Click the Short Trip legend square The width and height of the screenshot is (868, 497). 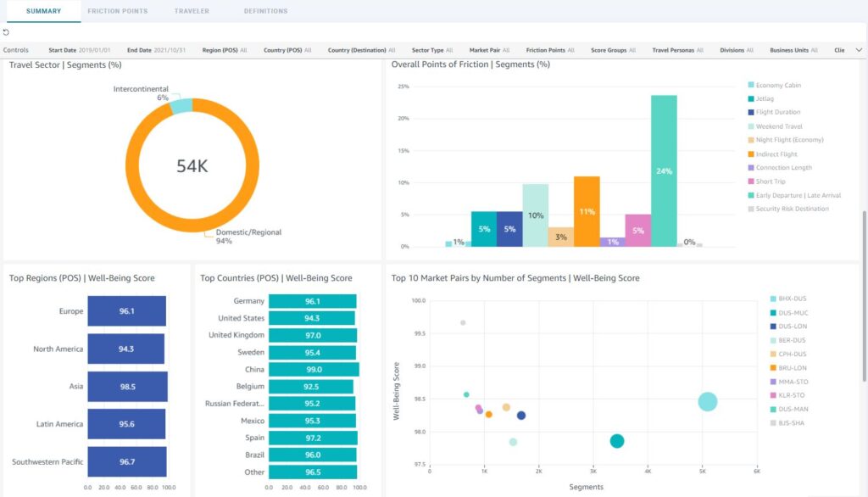(753, 181)
